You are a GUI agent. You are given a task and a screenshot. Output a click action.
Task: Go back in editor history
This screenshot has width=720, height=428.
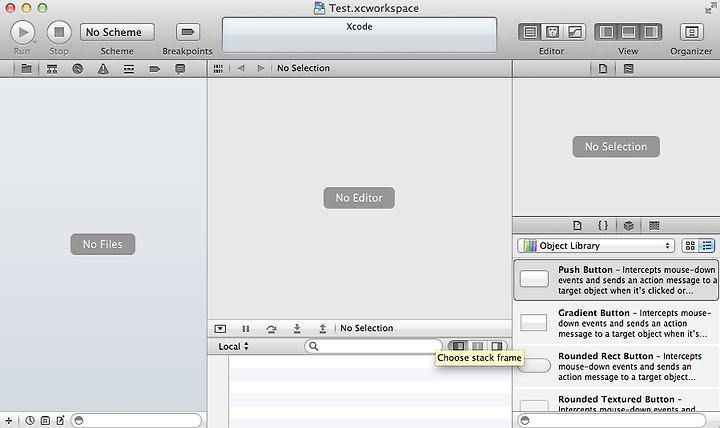241,68
